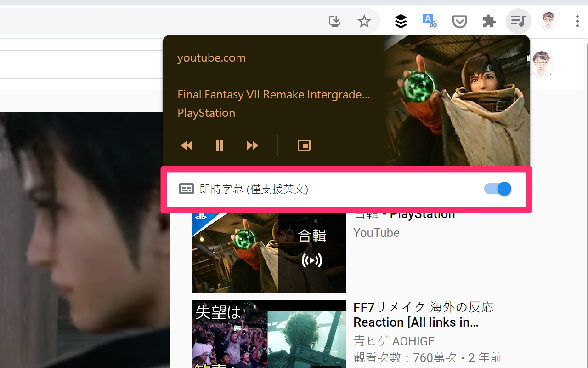
Task: Click the 即時字幕 (僅支援英文) label
Action: (x=254, y=189)
